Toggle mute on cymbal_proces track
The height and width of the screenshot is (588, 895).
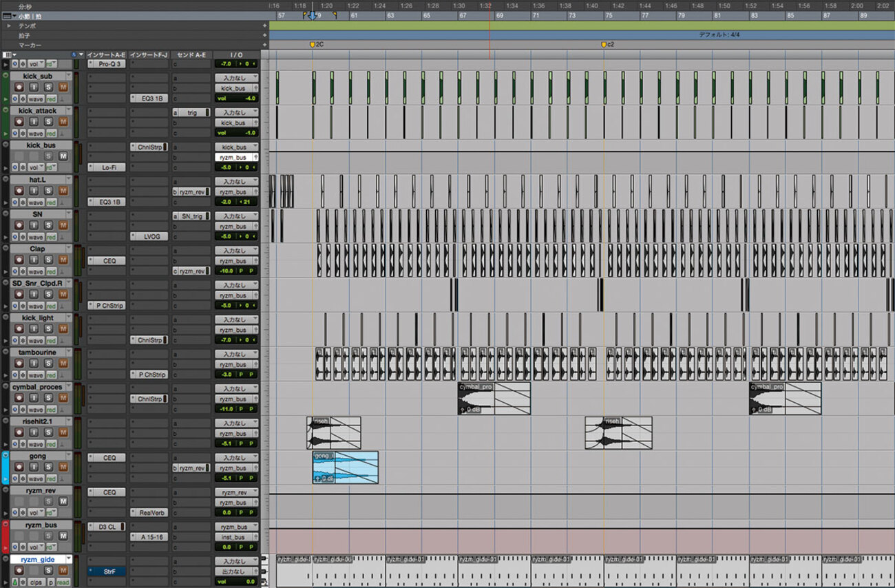coord(63,399)
